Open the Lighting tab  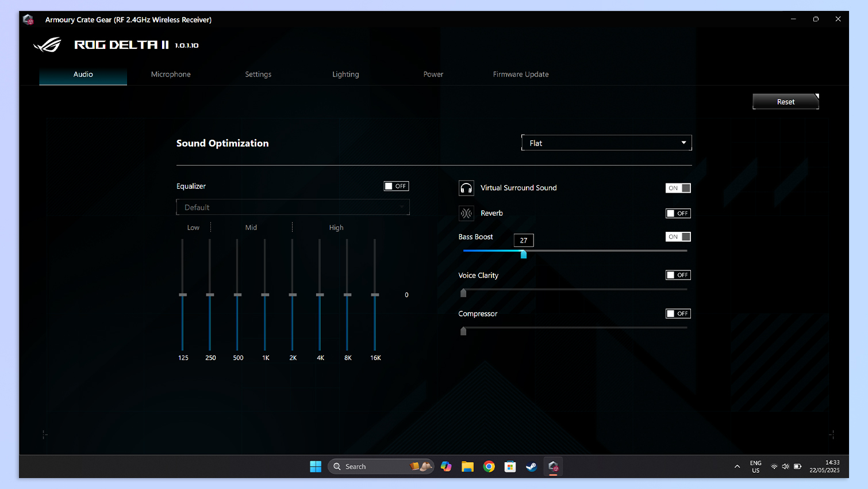click(x=345, y=74)
